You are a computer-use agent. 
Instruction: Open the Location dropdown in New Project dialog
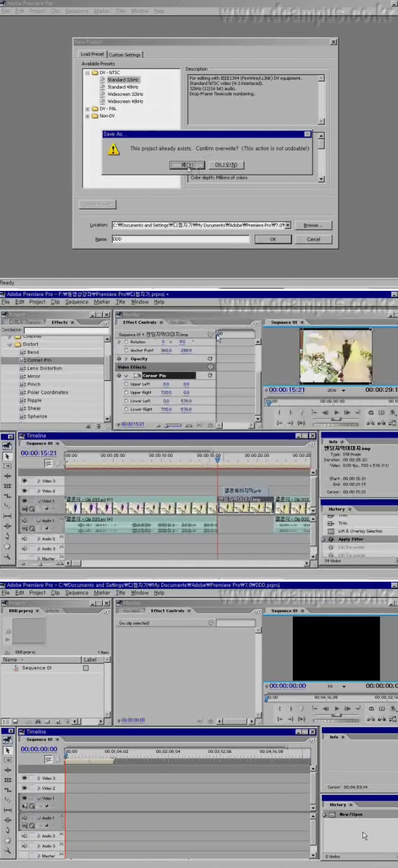click(288, 225)
